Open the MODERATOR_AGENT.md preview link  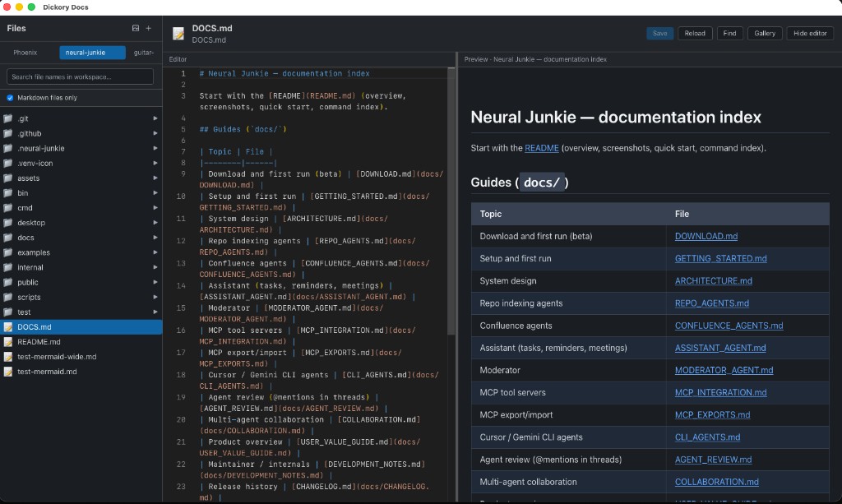(x=724, y=370)
